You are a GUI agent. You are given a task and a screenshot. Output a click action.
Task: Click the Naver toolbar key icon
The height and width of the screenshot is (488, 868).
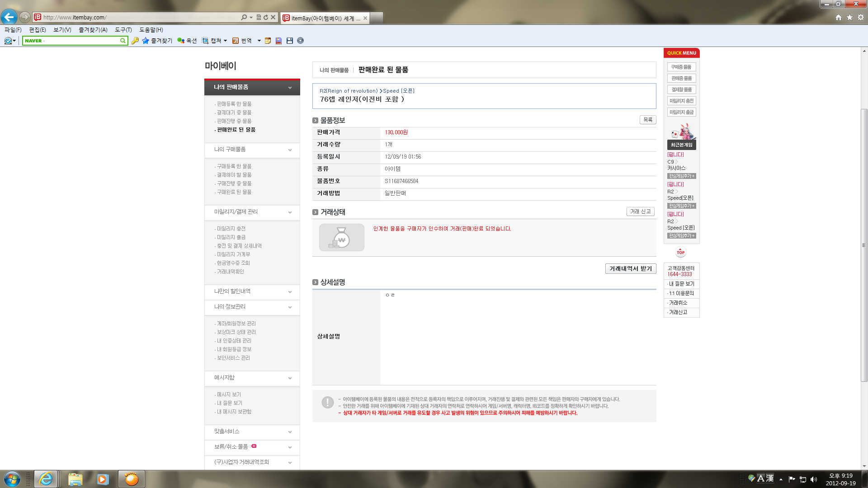(x=135, y=41)
